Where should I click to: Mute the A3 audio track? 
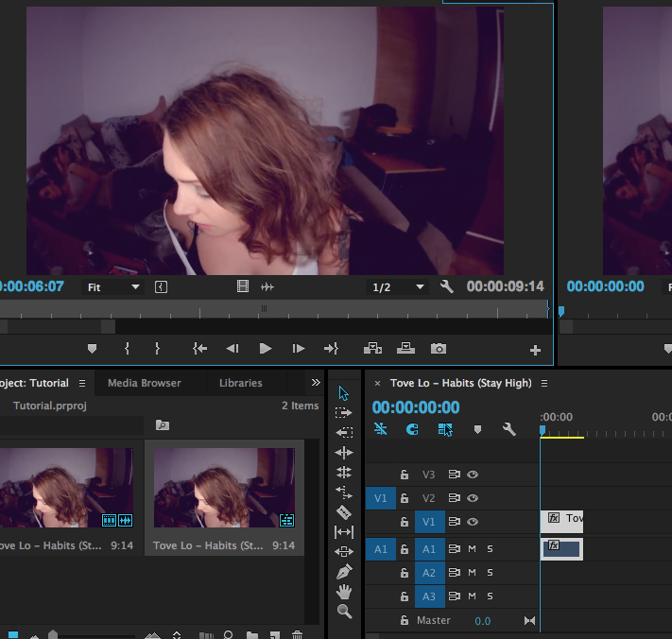point(472,596)
